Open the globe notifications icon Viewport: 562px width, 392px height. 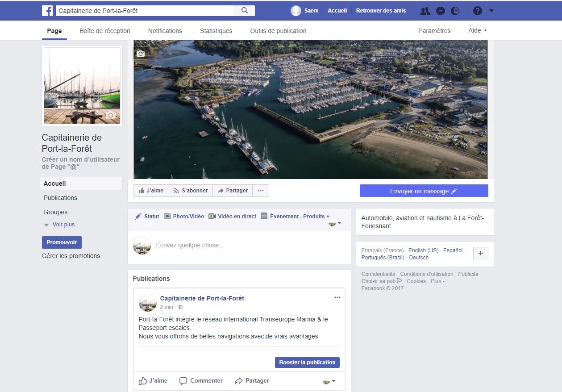(455, 11)
